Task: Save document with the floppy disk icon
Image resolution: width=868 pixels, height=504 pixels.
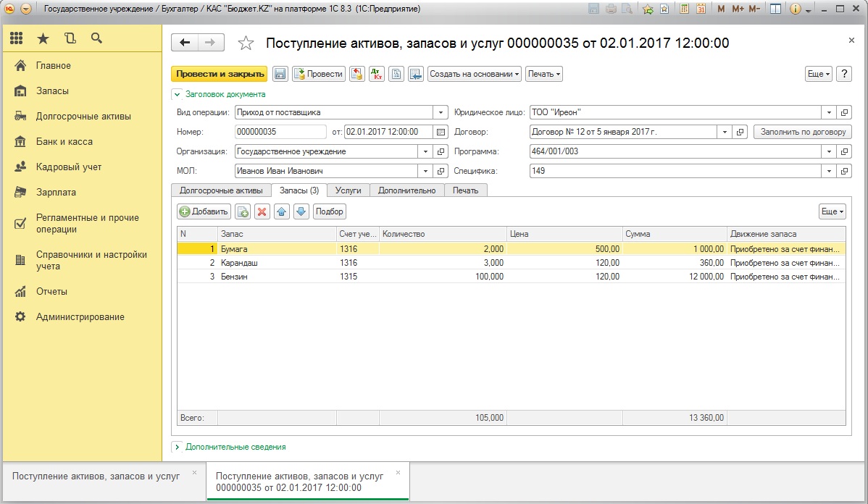Action: coord(280,74)
